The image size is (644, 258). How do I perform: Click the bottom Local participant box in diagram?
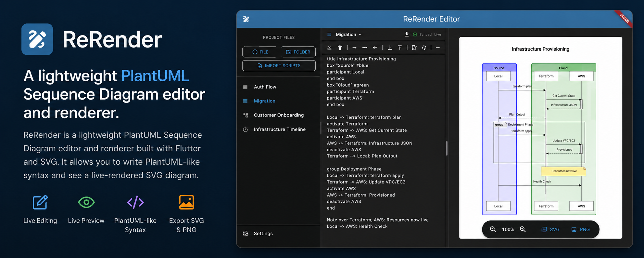[x=498, y=206]
